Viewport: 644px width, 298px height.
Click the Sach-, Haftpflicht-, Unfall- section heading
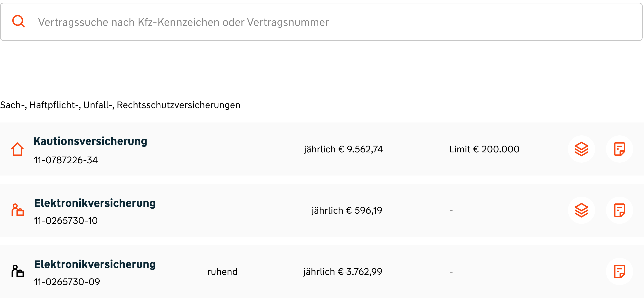120,105
